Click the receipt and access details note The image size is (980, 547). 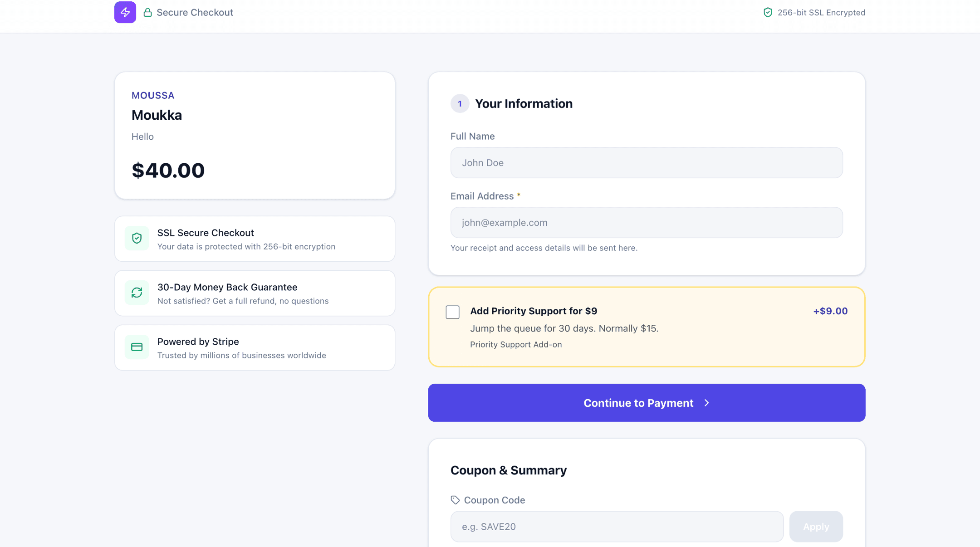[x=544, y=248]
